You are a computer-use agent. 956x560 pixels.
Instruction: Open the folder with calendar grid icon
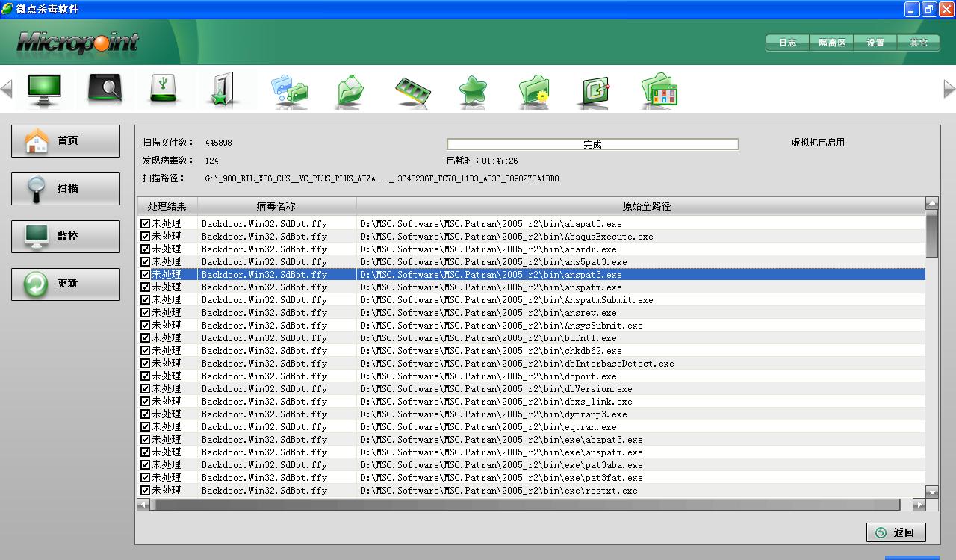[x=659, y=90]
